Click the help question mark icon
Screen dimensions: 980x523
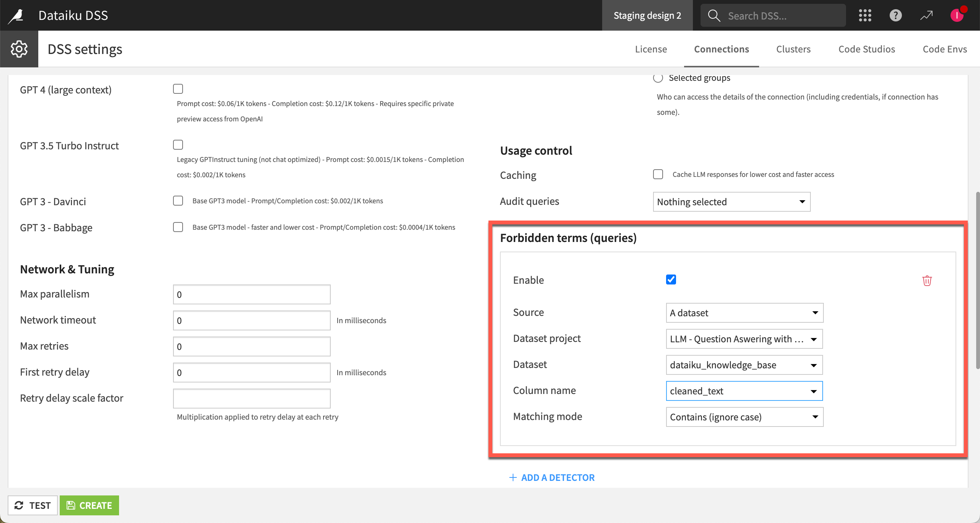coord(895,14)
